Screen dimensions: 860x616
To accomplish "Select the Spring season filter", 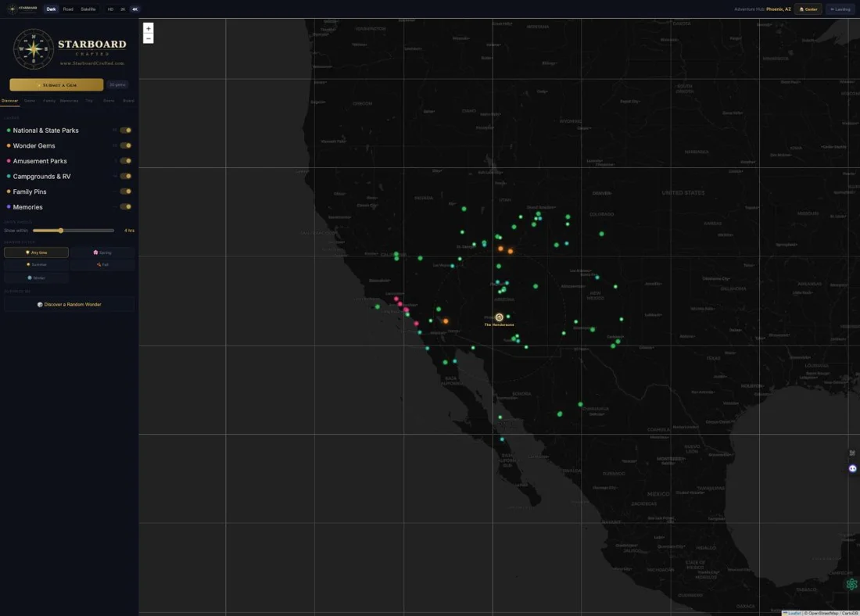I will 102,252.
